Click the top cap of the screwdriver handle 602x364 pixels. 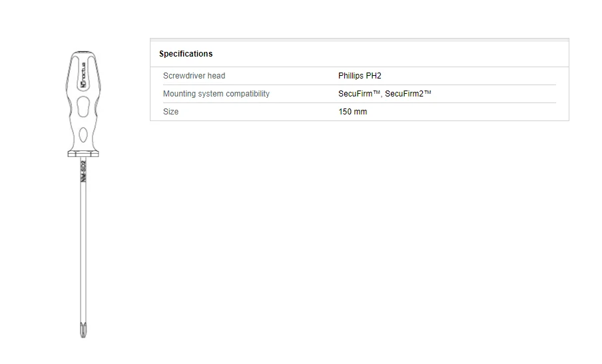[83, 53]
